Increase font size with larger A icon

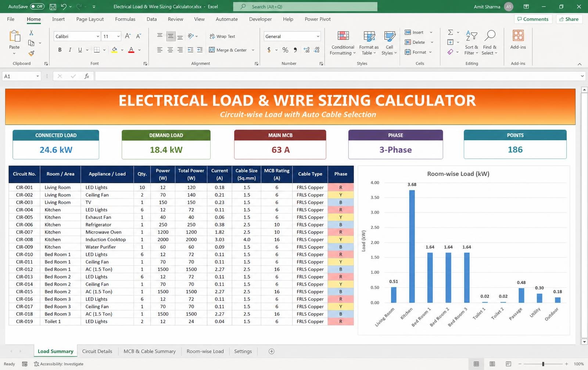click(128, 36)
